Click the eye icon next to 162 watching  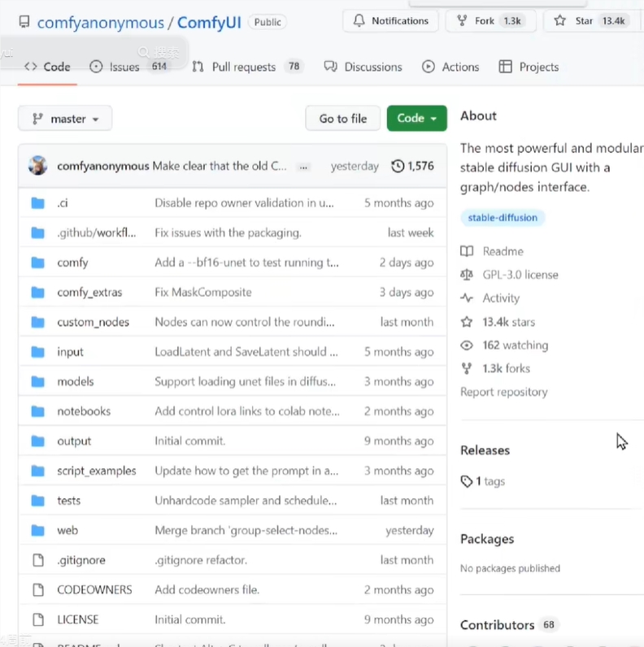coord(467,345)
